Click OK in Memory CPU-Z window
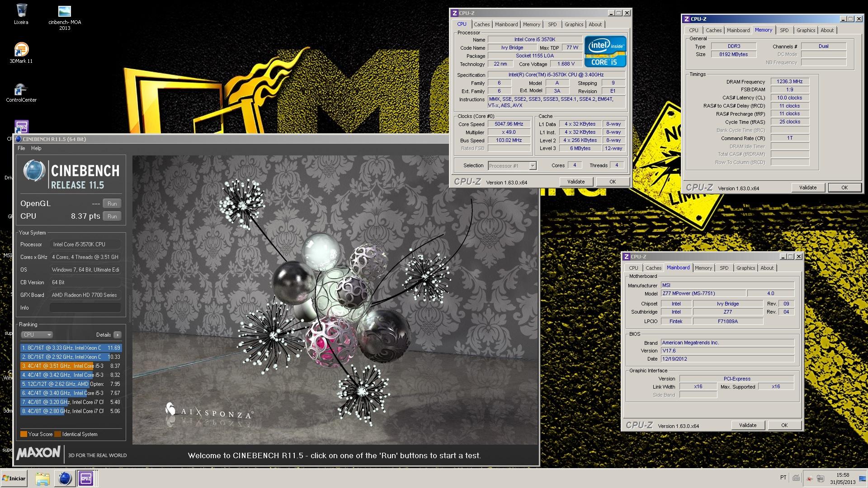This screenshot has width=868, height=488. click(844, 188)
